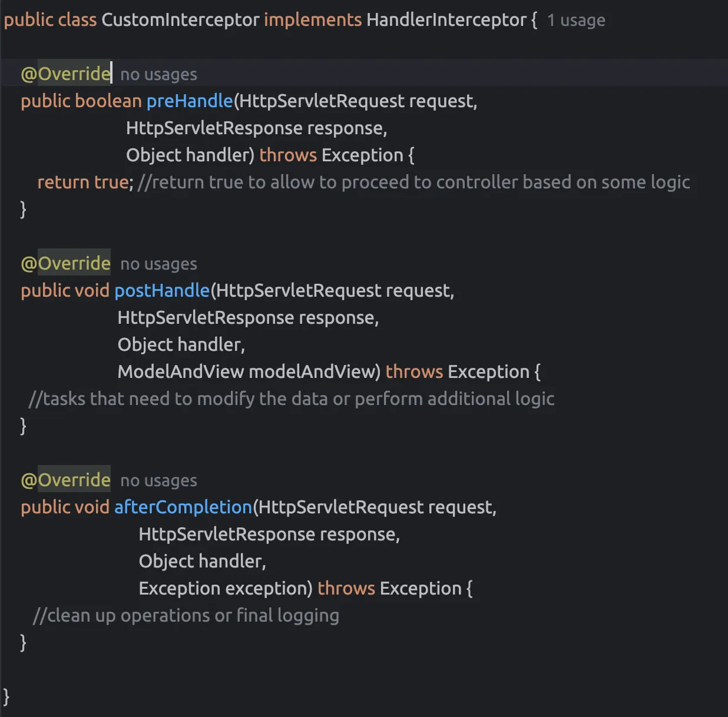728x717 pixels.
Task: Click the preHandle method name
Action: click(189, 101)
